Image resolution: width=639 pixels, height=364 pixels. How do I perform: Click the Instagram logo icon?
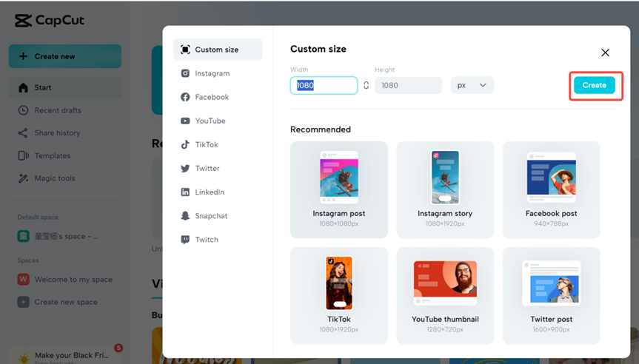click(x=185, y=73)
